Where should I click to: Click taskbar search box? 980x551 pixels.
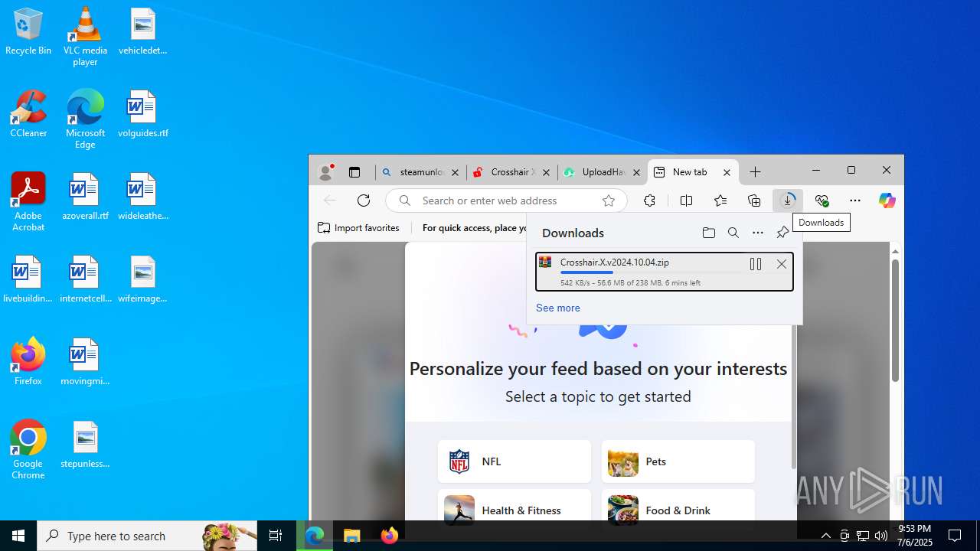[x=147, y=536]
